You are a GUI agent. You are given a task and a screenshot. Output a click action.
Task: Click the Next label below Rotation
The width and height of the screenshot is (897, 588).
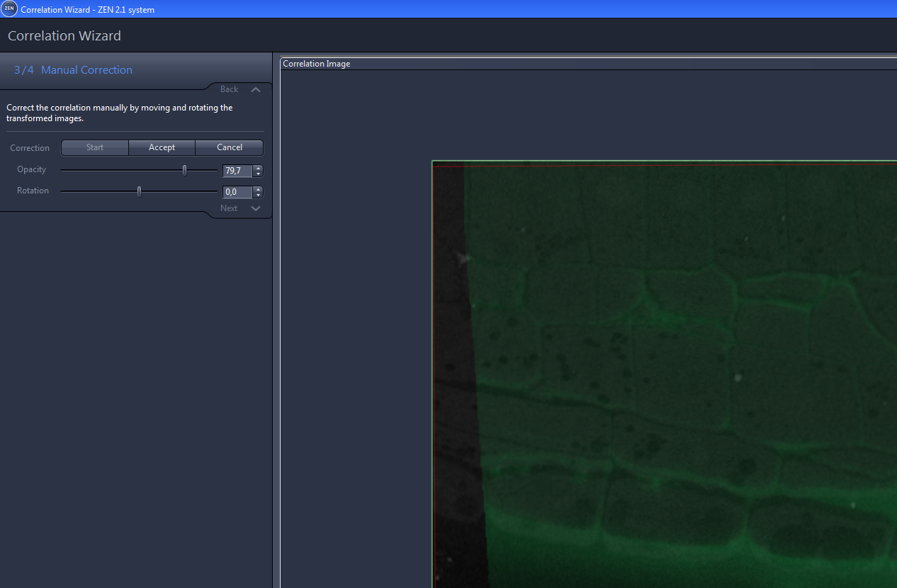click(x=228, y=208)
